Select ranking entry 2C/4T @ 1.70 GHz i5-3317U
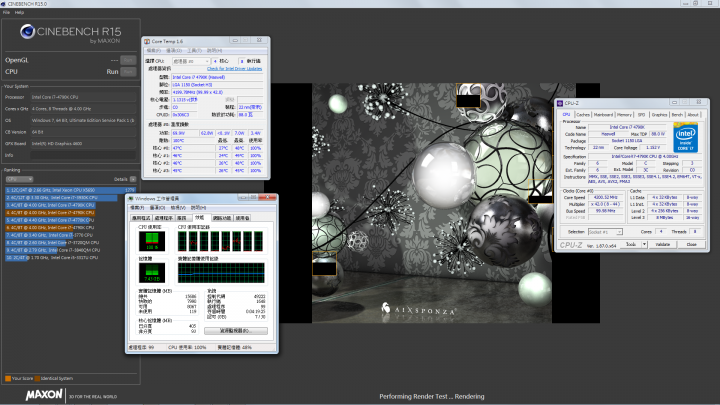The width and height of the screenshot is (720, 405). tap(52, 258)
